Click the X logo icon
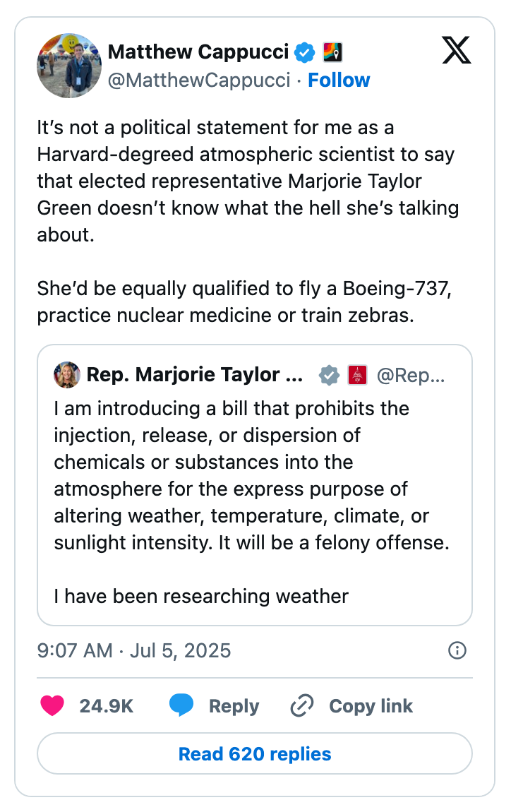This screenshot has height=812, width=511. point(456,50)
